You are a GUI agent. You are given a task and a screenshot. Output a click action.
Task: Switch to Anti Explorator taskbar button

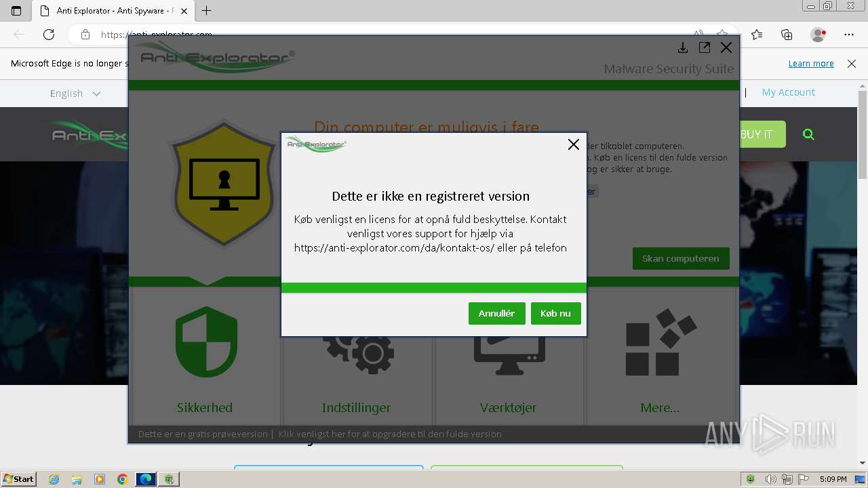pos(169,479)
